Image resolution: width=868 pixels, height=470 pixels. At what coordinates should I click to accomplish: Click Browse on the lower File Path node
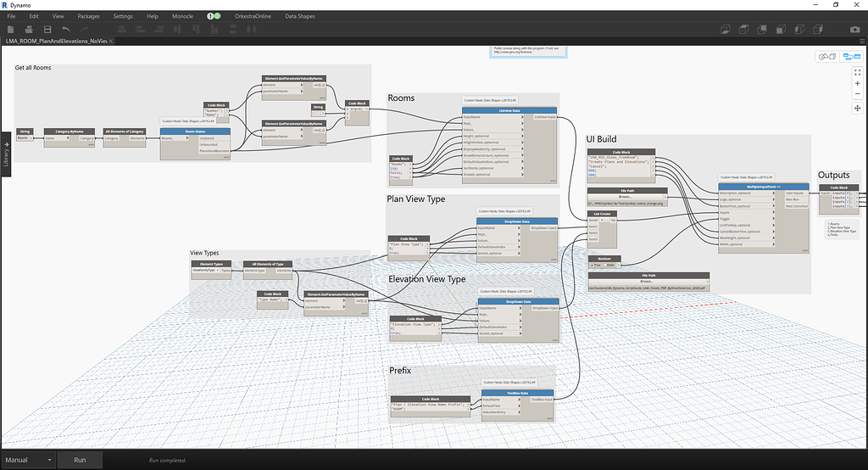[x=647, y=281]
